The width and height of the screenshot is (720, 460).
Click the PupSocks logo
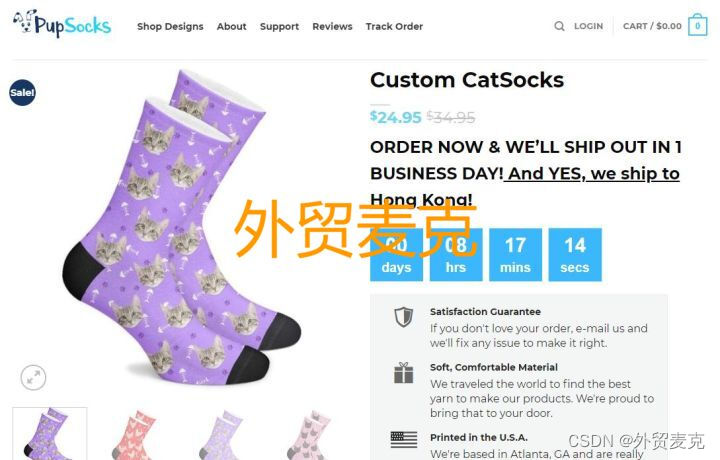[62, 24]
